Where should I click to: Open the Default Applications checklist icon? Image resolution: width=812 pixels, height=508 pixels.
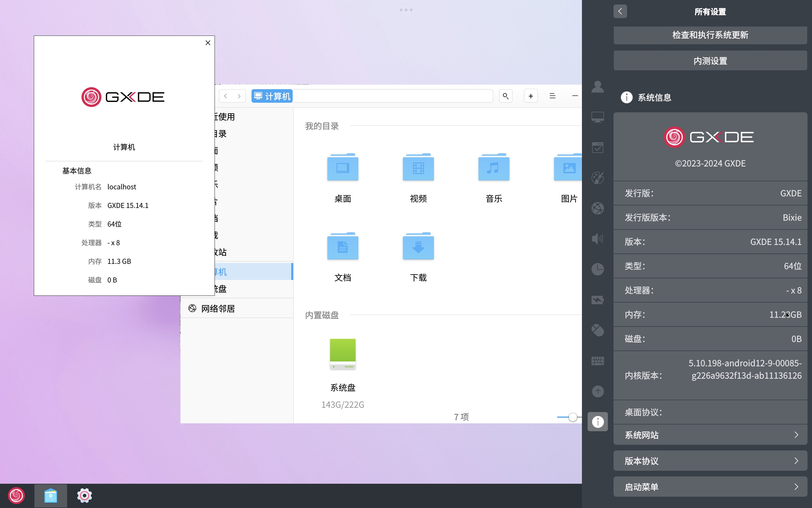click(x=598, y=148)
